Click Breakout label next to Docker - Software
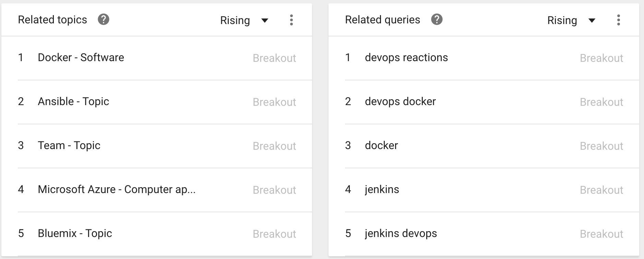 pyautogui.click(x=274, y=58)
